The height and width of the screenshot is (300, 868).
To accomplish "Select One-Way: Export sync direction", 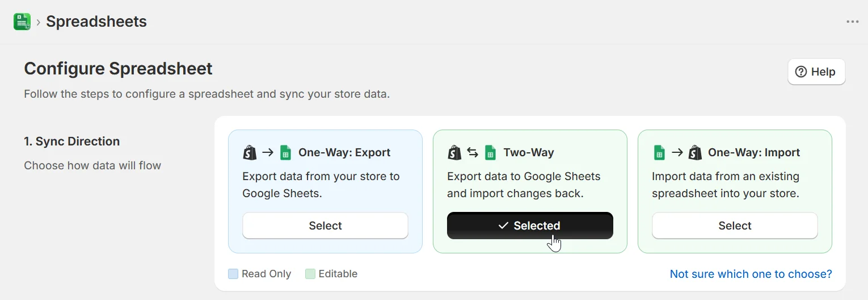I will coord(325,226).
